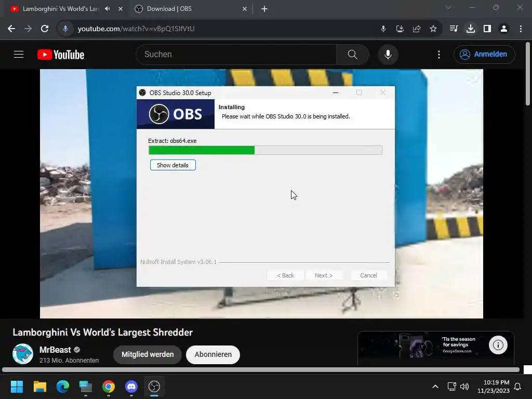
Task: Close the Download | OBS tab
Action: (245, 9)
